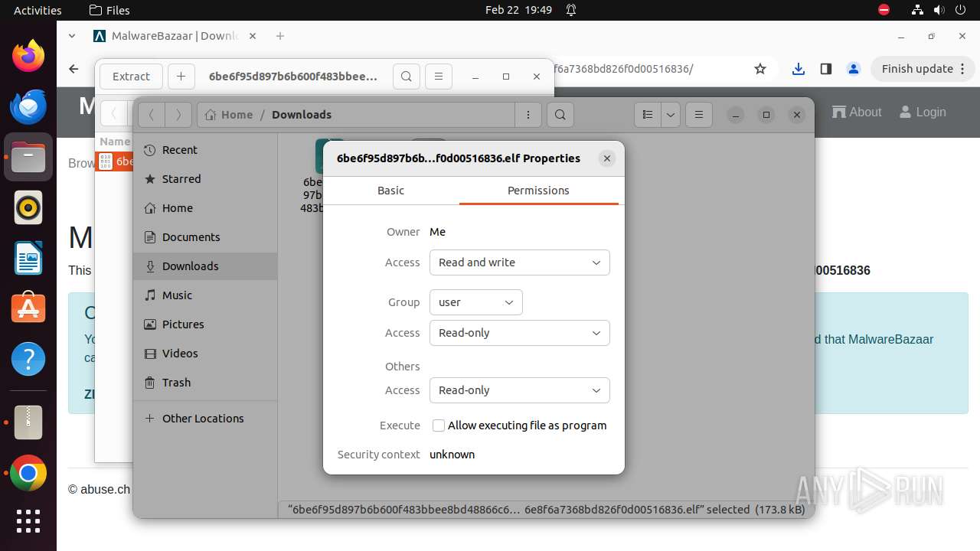This screenshot has width=980, height=551.
Task: Click the Login link on the webpage
Action: point(922,112)
